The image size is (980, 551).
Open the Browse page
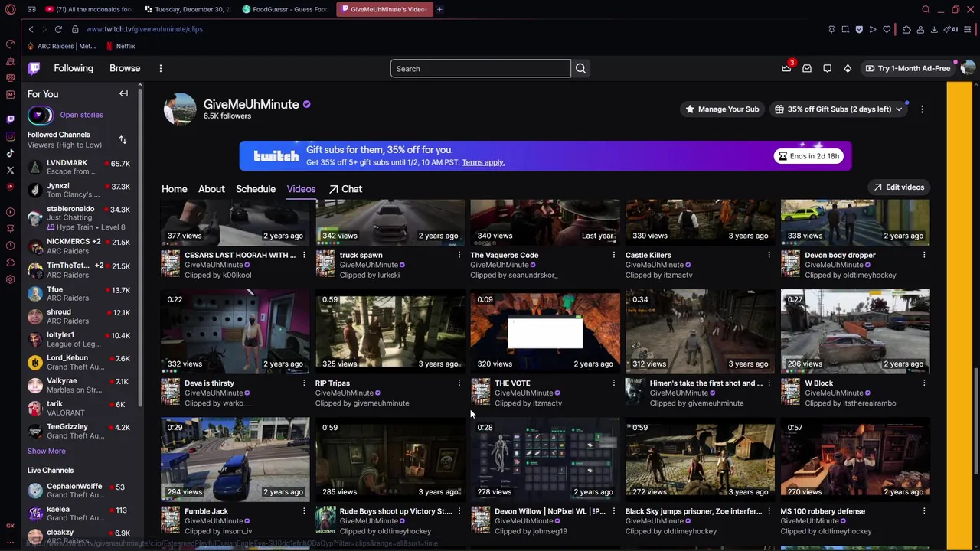click(125, 68)
